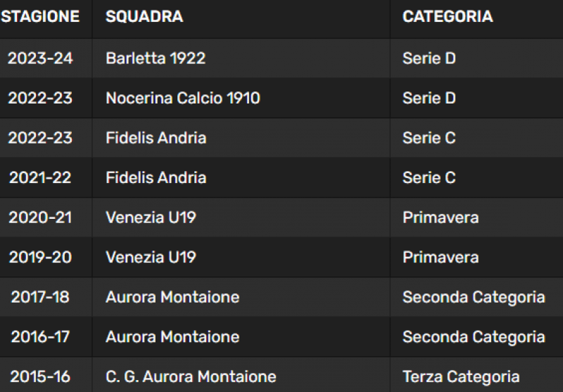Select Aurora Montaione in the 2016-17 row
Image resolution: width=563 pixels, height=392 pixels.
[172, 337]
